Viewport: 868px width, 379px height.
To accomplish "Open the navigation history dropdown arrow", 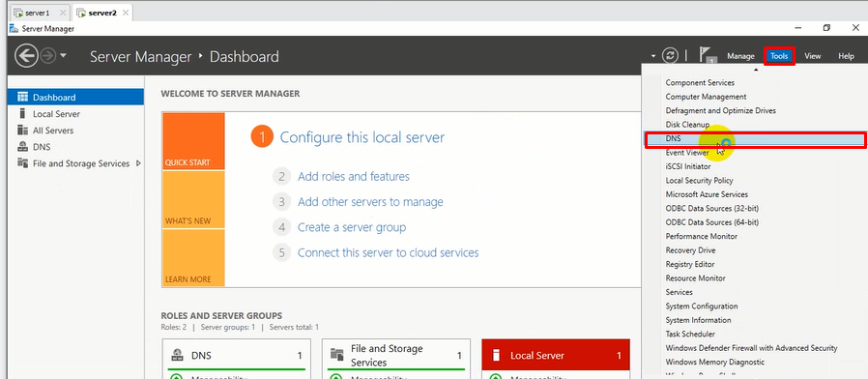I will 63,55.
